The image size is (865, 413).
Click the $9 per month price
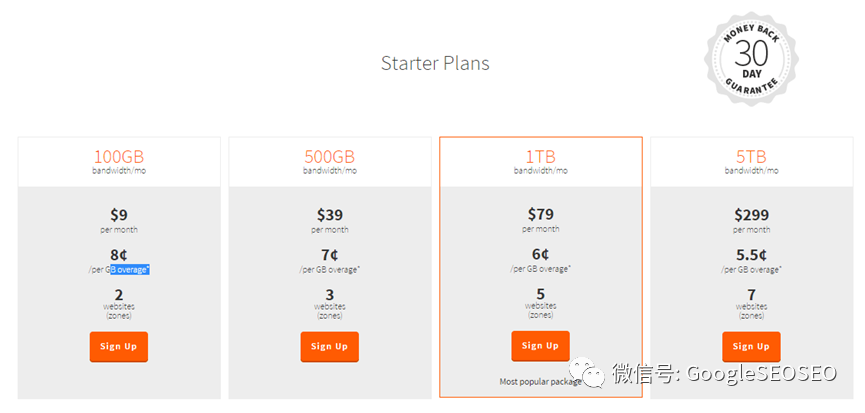119,220
